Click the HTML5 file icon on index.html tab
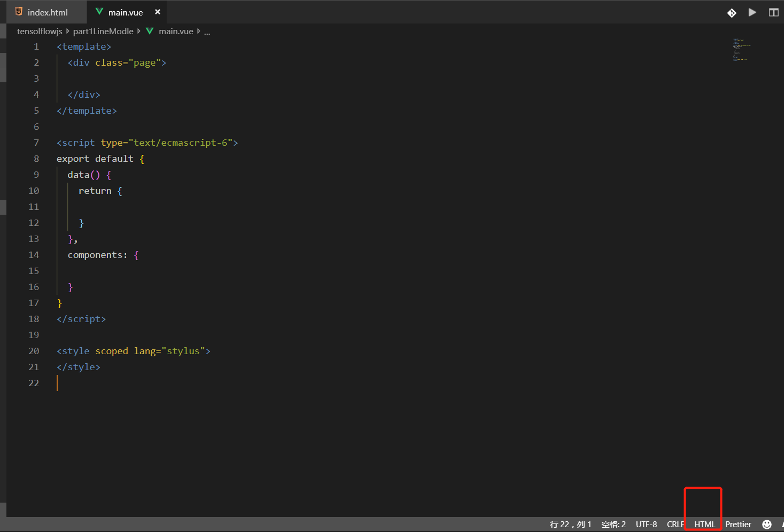The width and height of the screenshot is (784, 532). pos(19,12)
